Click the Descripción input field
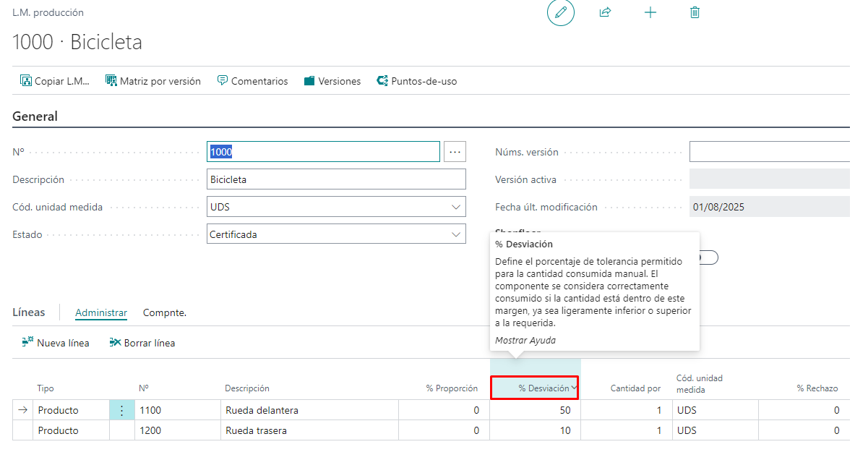The height and width of the screenshot is (460, 868). (336, 179)
